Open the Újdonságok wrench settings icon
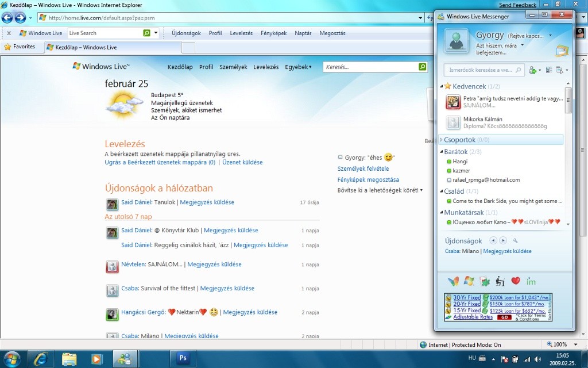 point(515,241)
